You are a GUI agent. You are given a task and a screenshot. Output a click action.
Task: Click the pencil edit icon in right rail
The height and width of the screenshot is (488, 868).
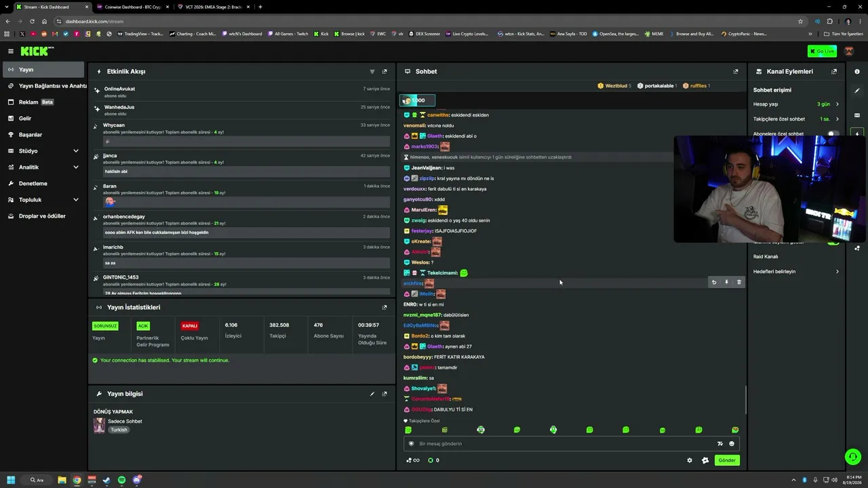pos(857,91)
